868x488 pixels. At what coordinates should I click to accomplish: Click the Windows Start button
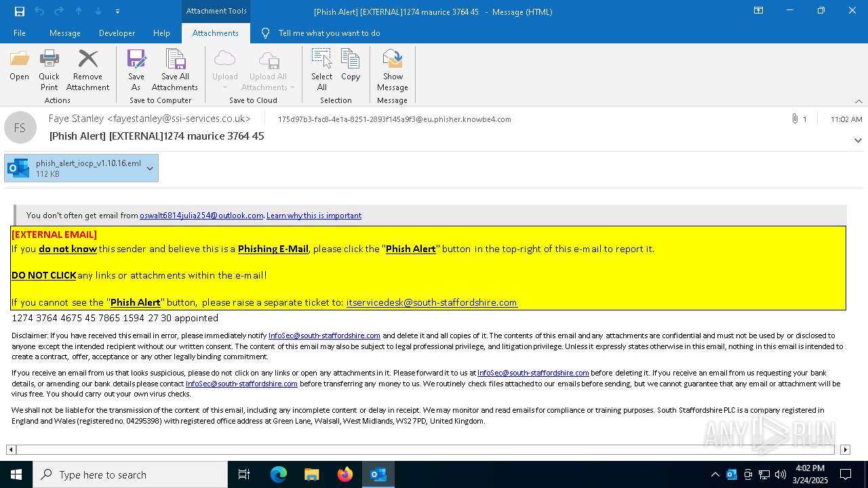(x=16, y=474)
